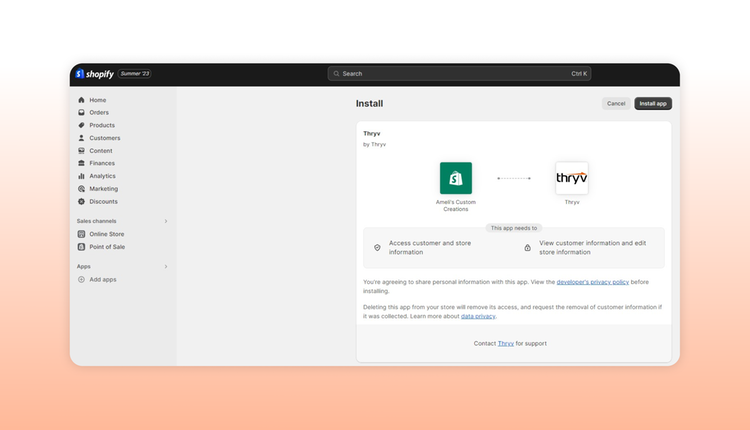Open the developer's privacy policy link
This screenshot has height=430, width=750.
pos(593,282)
